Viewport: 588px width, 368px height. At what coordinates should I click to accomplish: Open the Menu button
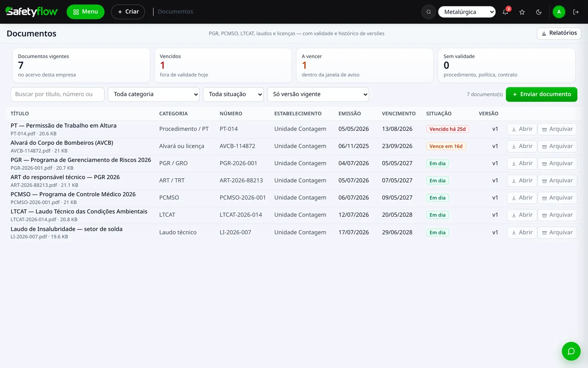point(86,12)
